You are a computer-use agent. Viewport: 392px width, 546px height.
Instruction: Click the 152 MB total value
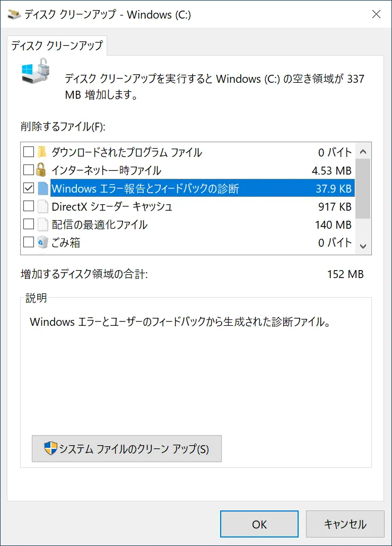tap(345, 274)
